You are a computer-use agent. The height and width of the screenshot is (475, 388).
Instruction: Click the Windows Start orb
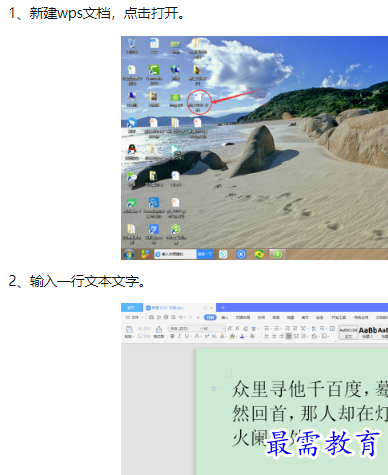tap(129, 254)
